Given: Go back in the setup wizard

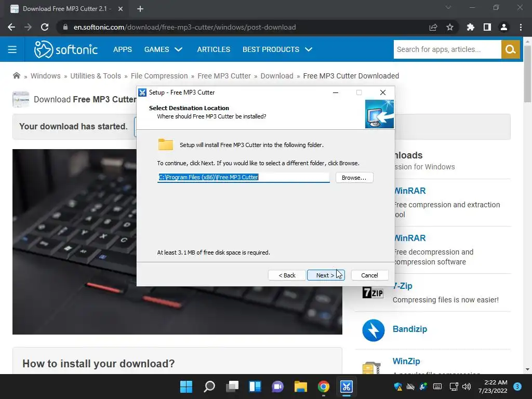Looking at the screenshot, I should [x=287, y=275].
